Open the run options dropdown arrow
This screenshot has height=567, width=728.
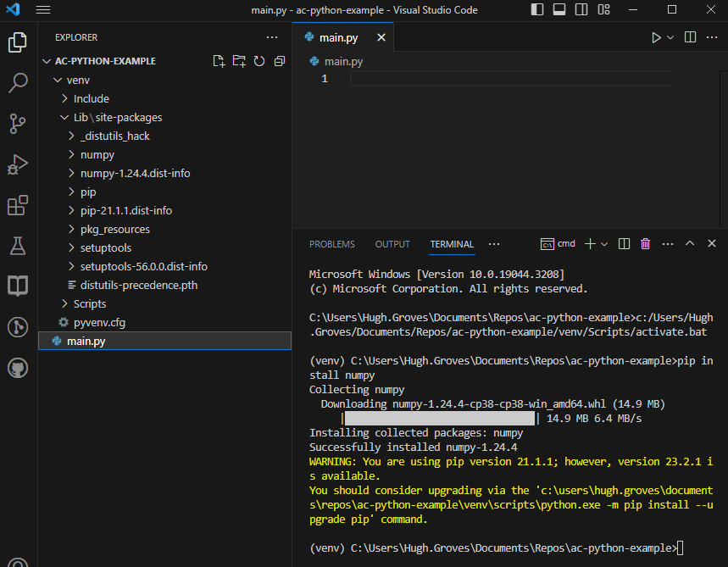coord(670,37)
